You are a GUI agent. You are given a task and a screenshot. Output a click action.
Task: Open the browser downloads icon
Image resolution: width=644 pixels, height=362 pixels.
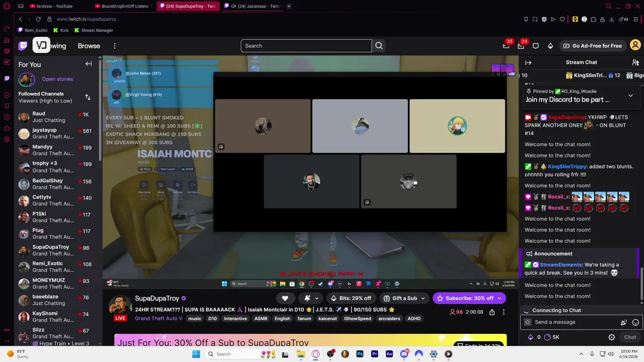(611, 19)
